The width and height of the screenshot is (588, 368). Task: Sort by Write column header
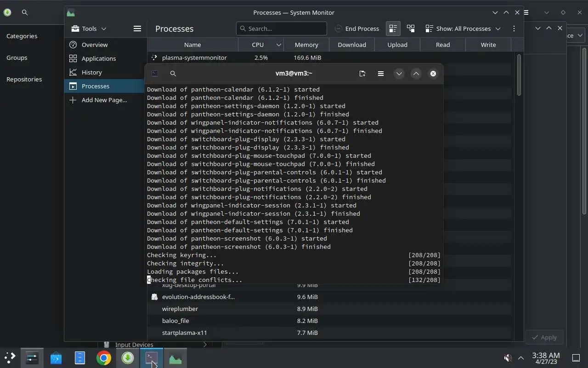click(488, 45)
